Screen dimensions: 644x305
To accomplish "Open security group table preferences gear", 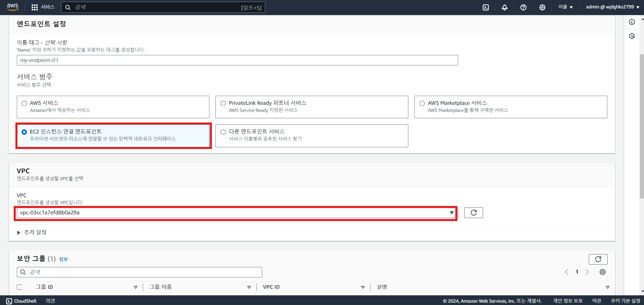I will point(603,272).
